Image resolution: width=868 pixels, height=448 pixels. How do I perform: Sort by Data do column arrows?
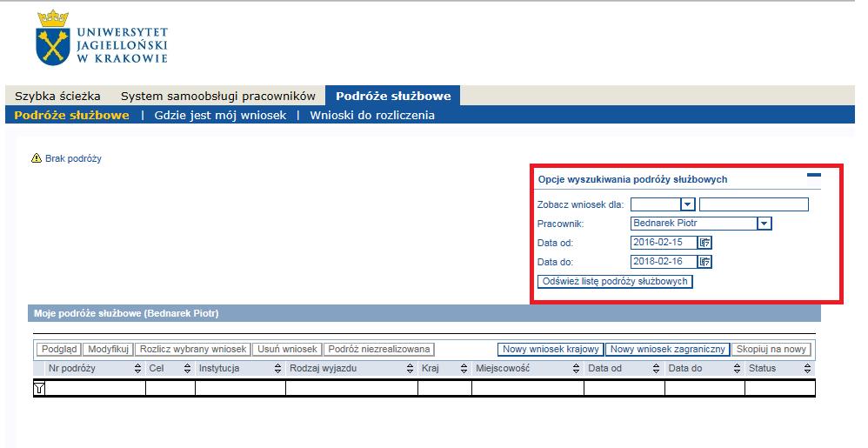tap(737, 368)
